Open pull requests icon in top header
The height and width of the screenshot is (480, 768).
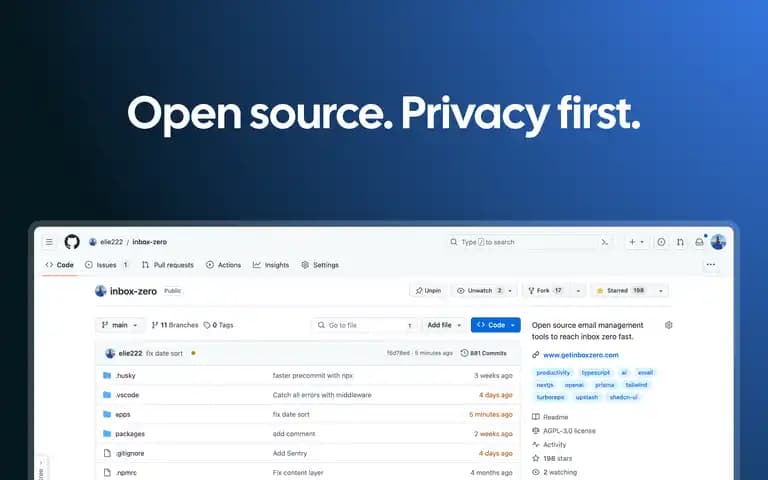click(680, 242)
